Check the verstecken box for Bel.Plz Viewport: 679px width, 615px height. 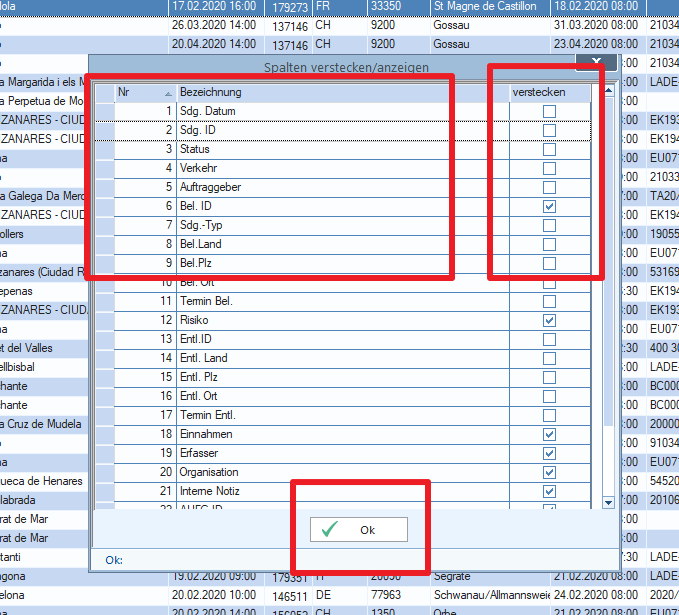tap(549, 263)
